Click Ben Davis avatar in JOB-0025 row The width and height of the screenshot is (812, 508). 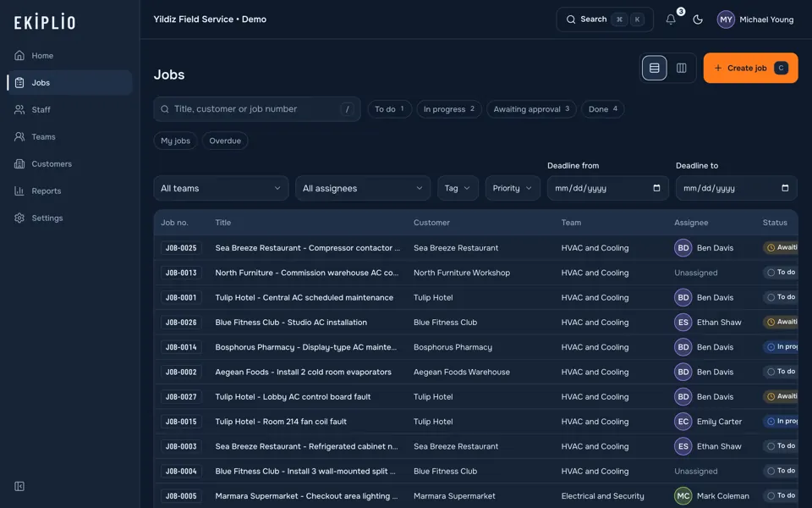coord(683,248)
